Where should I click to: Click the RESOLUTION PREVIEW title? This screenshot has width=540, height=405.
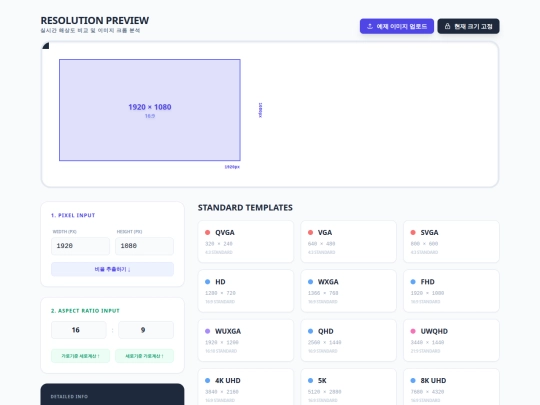click(x=95, y=21)
